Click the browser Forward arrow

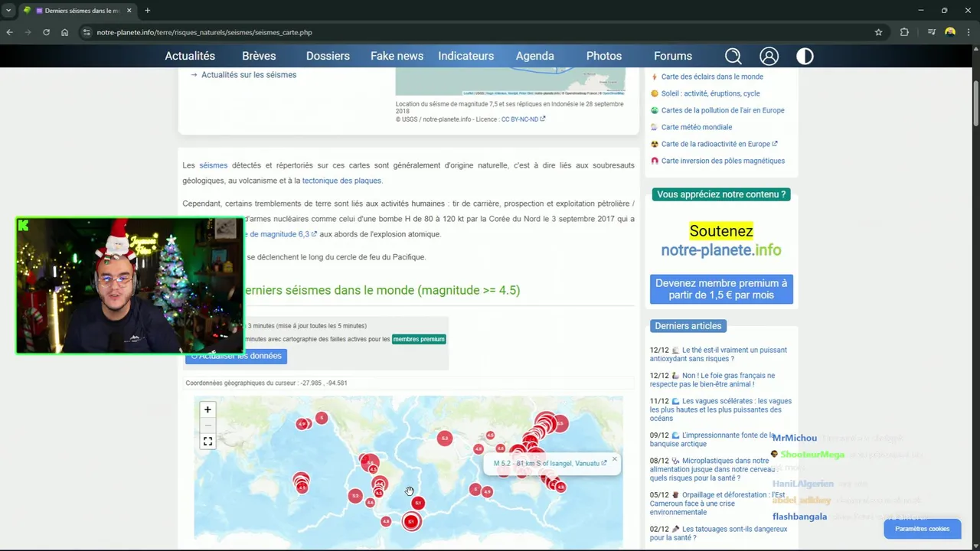28,32
